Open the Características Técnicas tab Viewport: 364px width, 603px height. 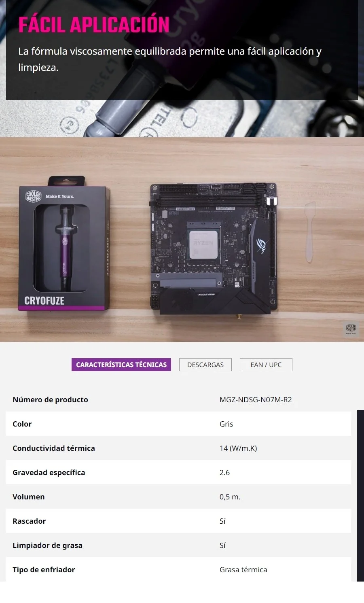pos(121,365)
